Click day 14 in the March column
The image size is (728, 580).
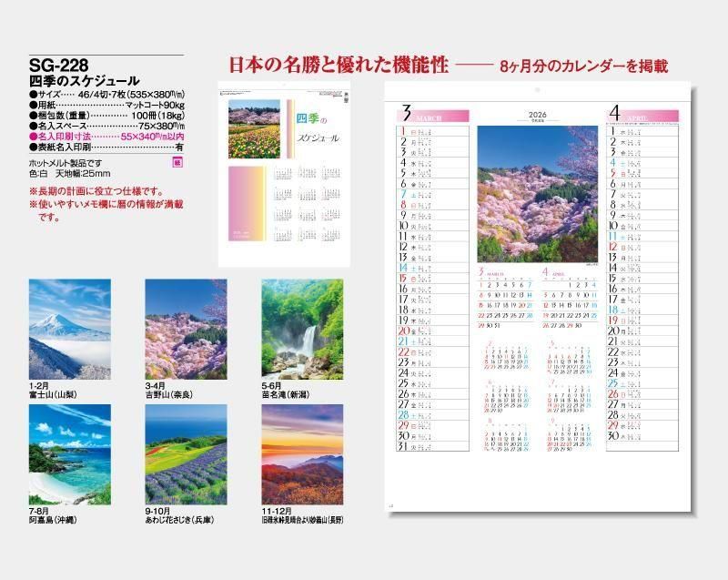[433, 268]
